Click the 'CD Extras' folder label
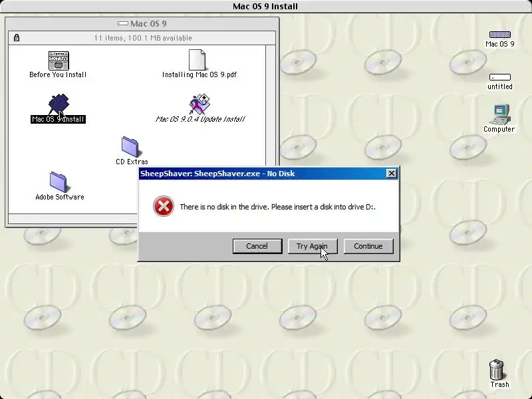The height and width of the screenshot is (399, 532). pos(132,162)
